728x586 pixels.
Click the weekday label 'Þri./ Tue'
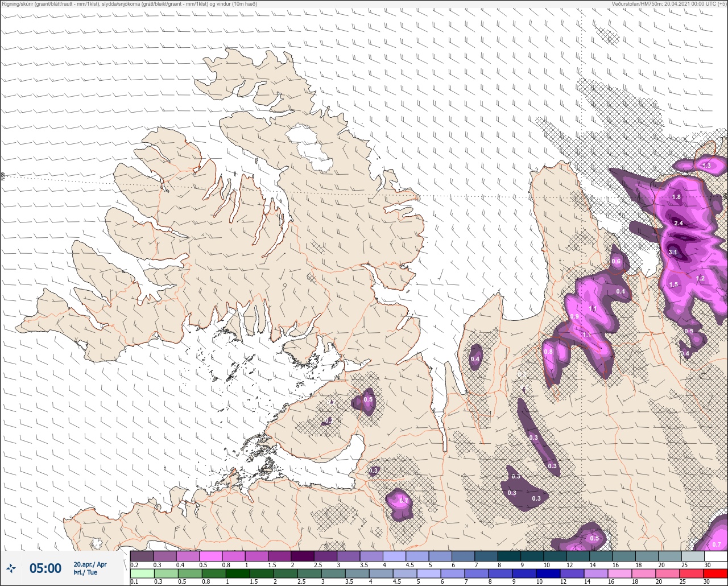(x=85, y=572)
